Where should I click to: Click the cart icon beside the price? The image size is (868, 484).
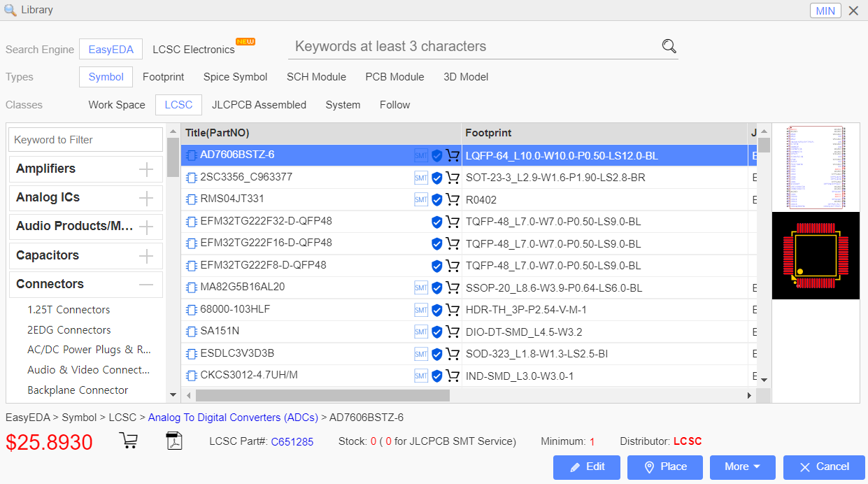[x=128, y=441]
